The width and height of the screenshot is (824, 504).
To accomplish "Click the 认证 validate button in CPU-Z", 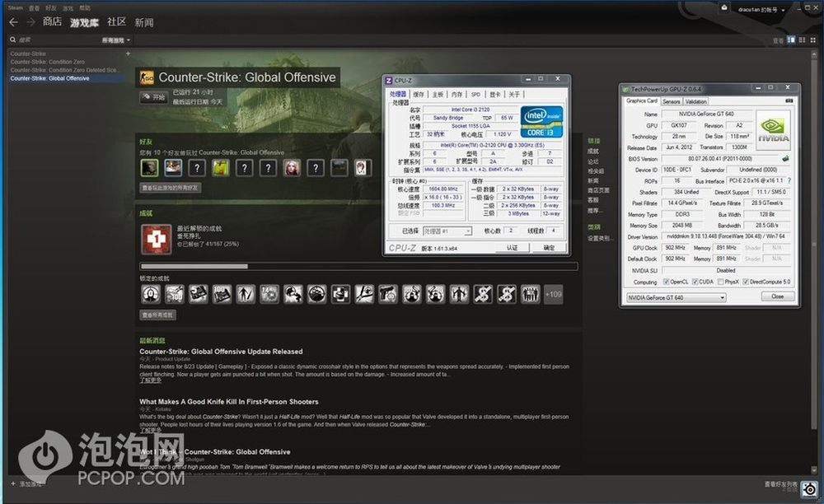I will [512, 247].
